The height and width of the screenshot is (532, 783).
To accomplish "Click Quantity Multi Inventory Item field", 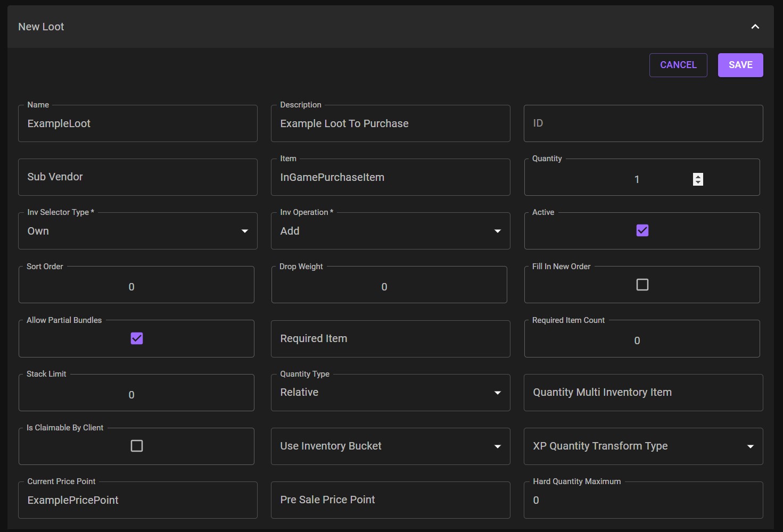I will (x=644, y=393).
